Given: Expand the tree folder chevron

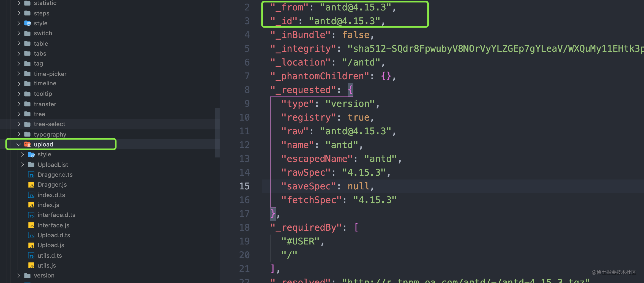Looking at the screenshot, I should pyautogui.click(x=19, y=114).
